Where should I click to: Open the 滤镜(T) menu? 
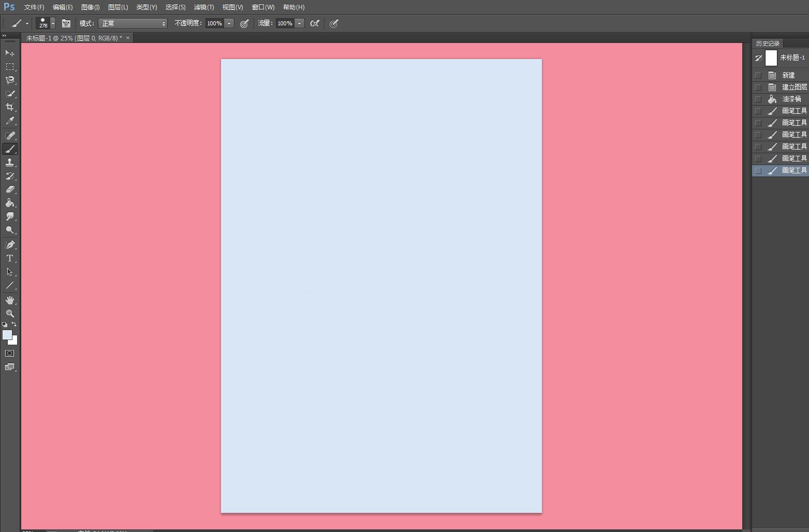(204, 7)
